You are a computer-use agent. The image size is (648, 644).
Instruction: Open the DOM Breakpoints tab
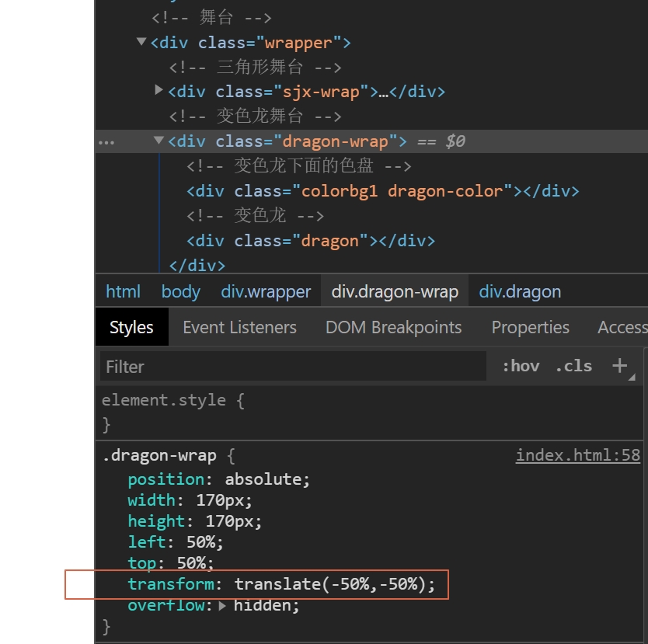point(393,327)
